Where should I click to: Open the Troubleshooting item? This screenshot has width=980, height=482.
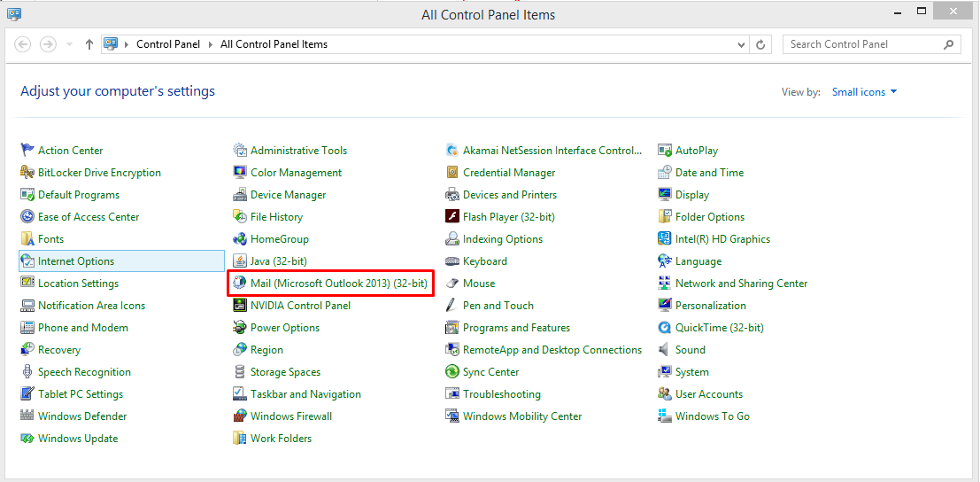coord(502,394)
